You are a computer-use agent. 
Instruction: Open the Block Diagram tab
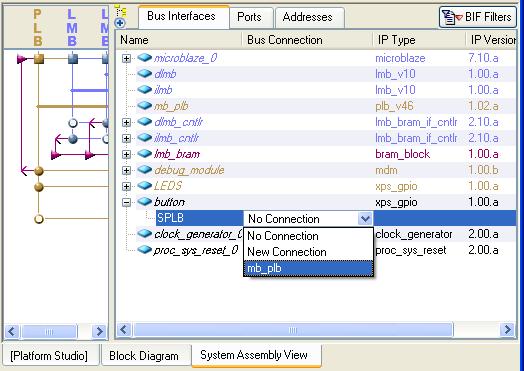pos(144,356)
